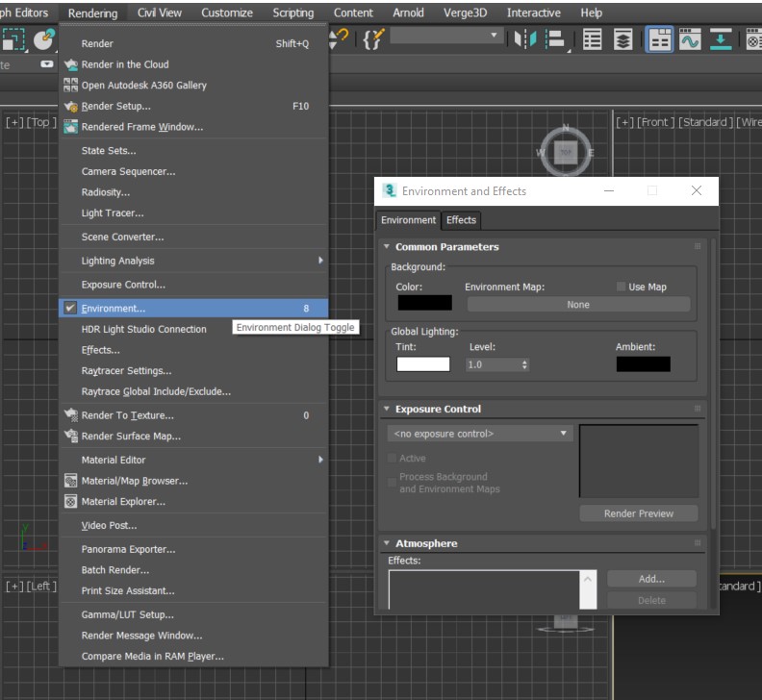762x700 pixels.
Task: Open the Rendering menu
Action: click(92, 13)
